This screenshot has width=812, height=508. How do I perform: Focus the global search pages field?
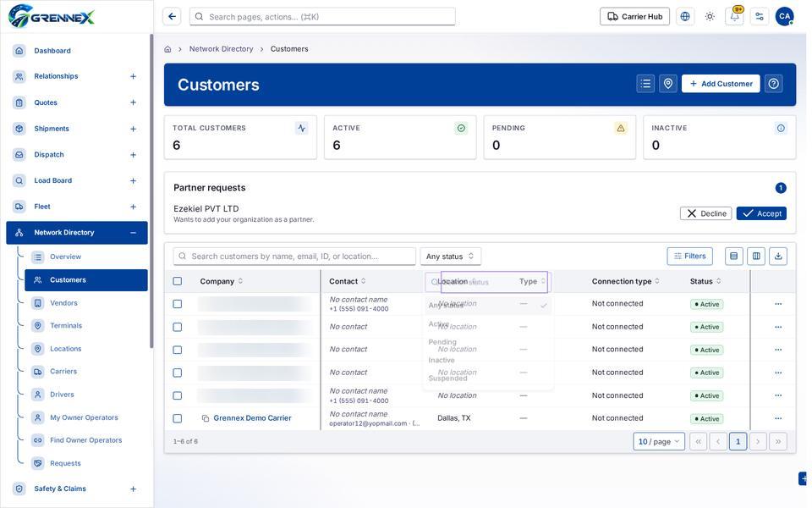[322, 17]
